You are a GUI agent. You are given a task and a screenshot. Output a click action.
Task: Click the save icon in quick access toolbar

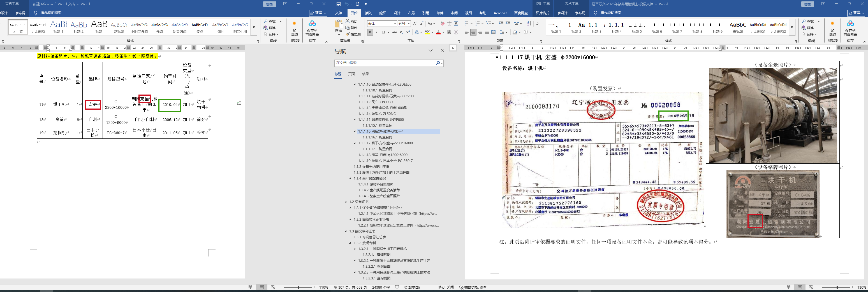click(338, 4)
